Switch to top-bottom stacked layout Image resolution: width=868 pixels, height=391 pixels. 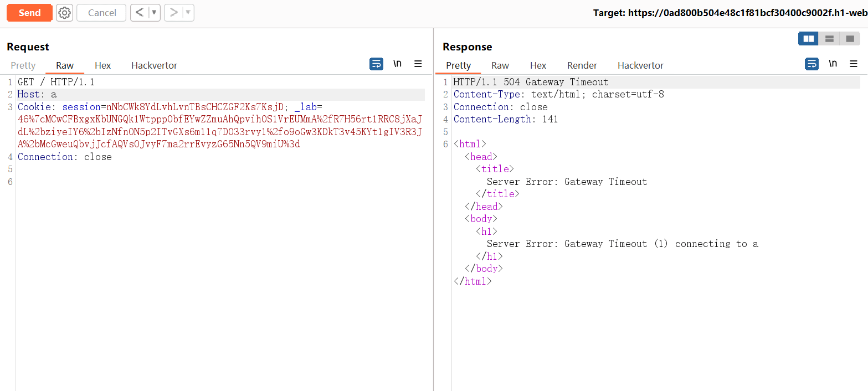(829, 39)
